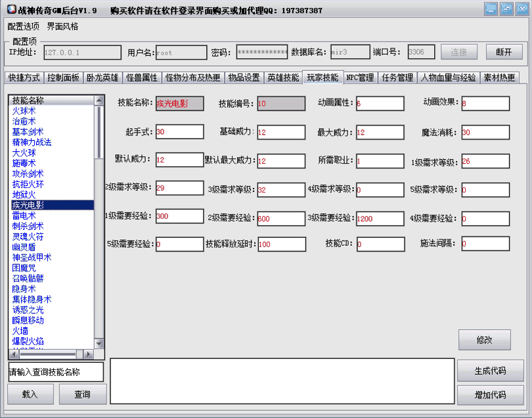The width and height of the screenshot is (532, 418).
Task: Focus the 数据库名 input field
Action: pyautogui.click(x=350, y=52)
